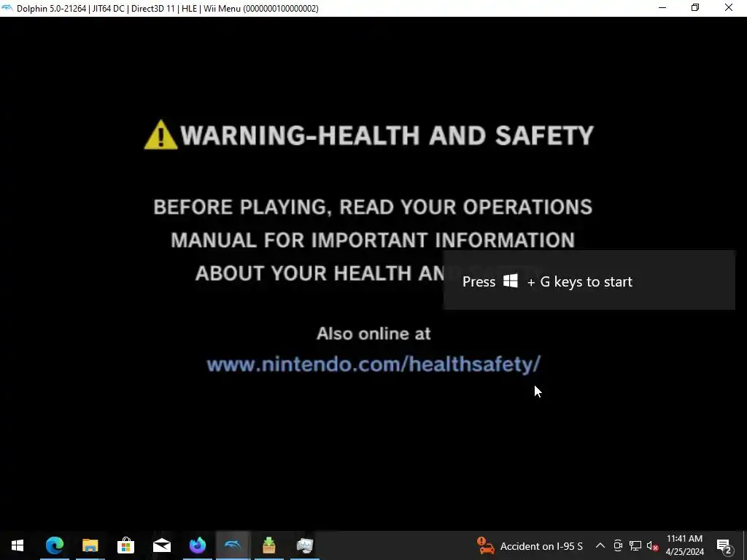The height and width of the screenshot is (560, 747).
Task: Click the www.nintendo.com/healthsafety/ link text
Action: point(374,365)
